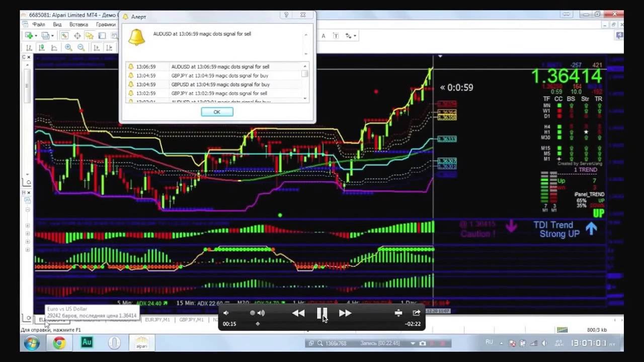Image resolution: width=644 pixels, height=362 pixels.
Task: Open the Вставка menu
Action: click(x=78, y=24)
